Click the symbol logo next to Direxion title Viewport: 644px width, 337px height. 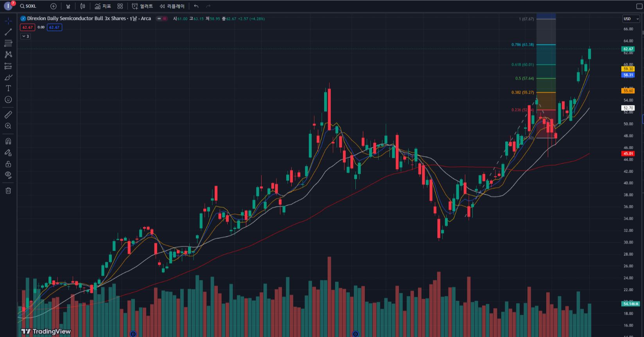(x=23, y=18)
